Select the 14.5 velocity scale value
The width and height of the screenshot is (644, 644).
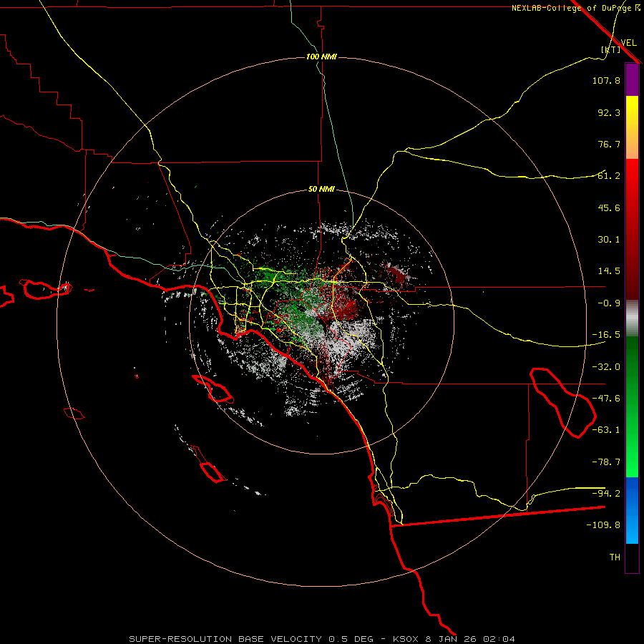click(x=609, y=271)
